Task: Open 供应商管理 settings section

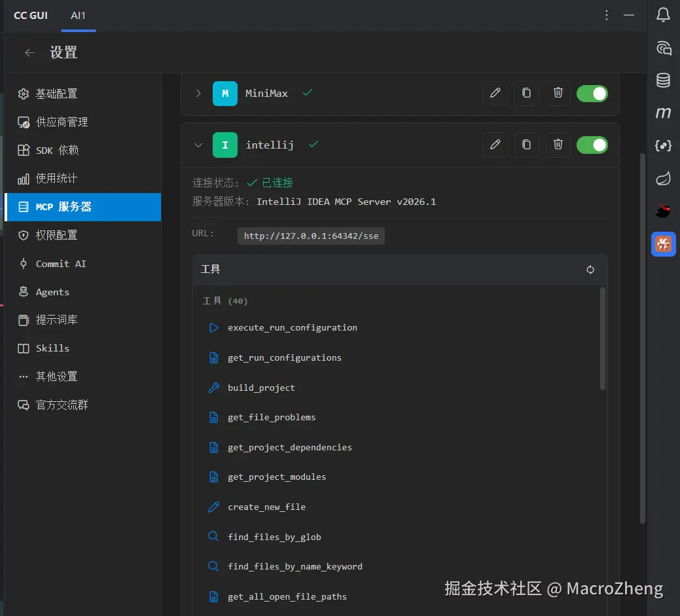Action: [83, 122]
